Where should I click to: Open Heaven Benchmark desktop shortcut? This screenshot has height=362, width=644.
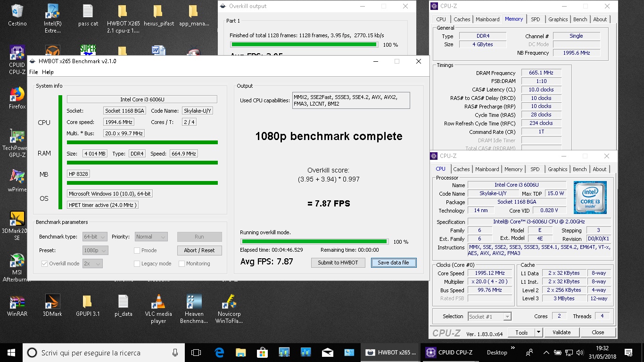pos(194,309)
